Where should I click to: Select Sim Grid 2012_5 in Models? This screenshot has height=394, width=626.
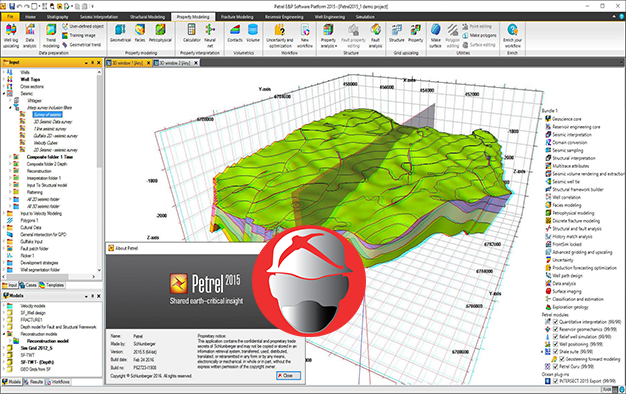pyautogui.click(x=36, y=348)
